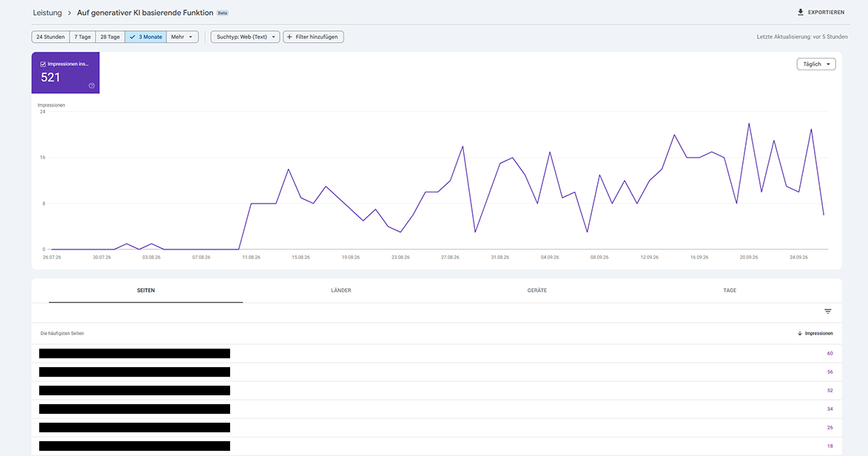Go back via the Leistung breadcrumb

47,13
